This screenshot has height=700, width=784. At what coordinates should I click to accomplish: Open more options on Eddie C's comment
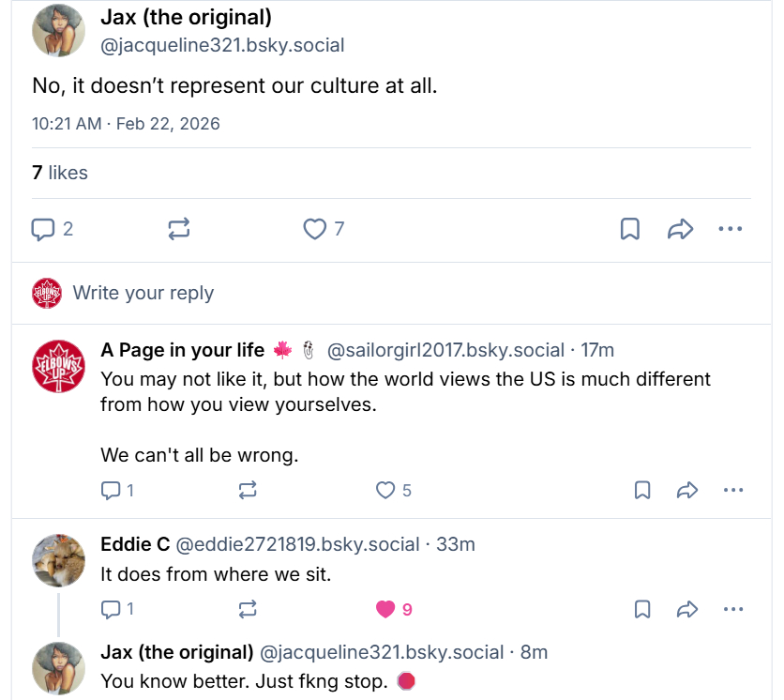[733, 609]
